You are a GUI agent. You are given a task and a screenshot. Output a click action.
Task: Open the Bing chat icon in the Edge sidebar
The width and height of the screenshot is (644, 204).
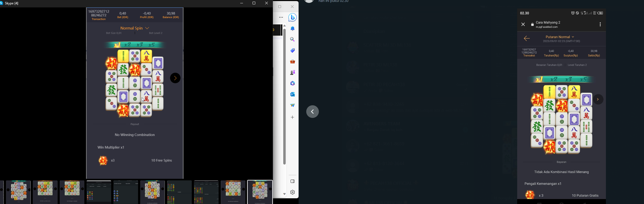(x=293, y=18)
